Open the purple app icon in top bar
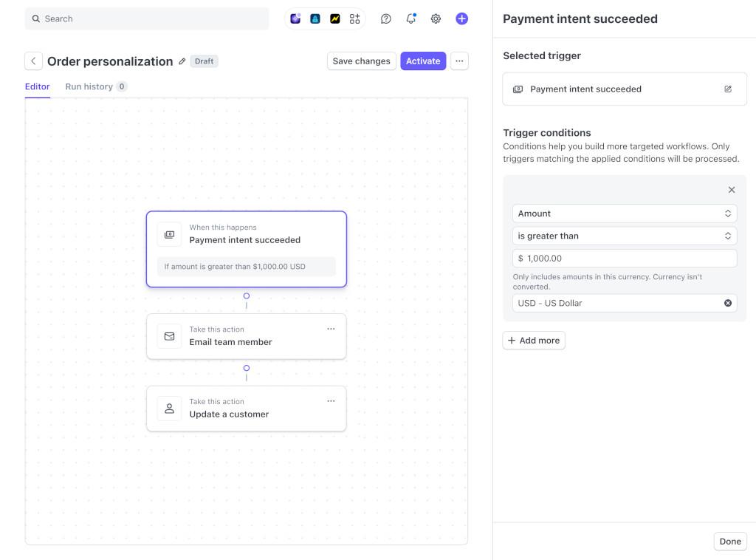 tap(295, 18)
